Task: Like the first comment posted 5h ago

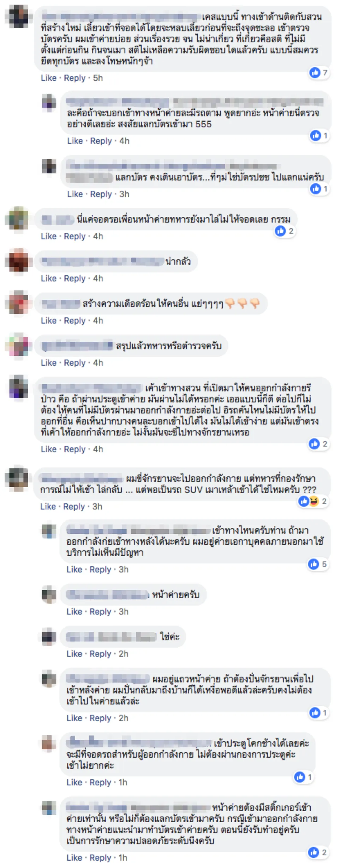Action: coord(49,78)
